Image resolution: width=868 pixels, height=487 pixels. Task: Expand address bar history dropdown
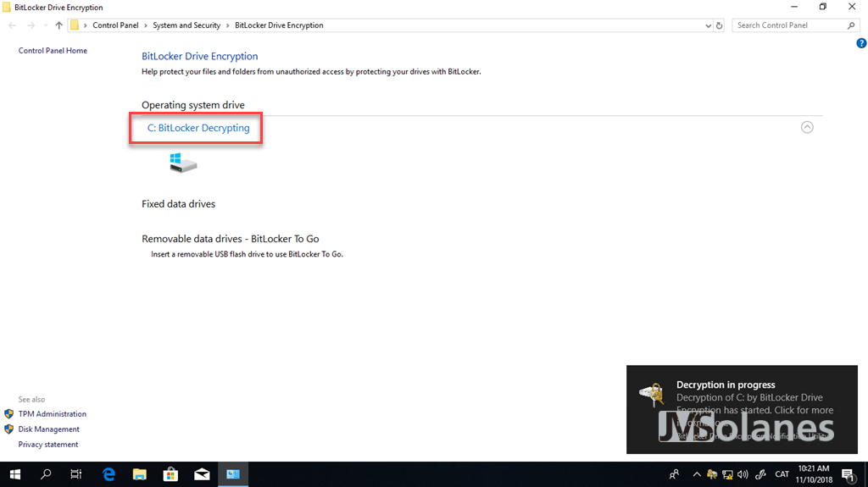[708, 25]
